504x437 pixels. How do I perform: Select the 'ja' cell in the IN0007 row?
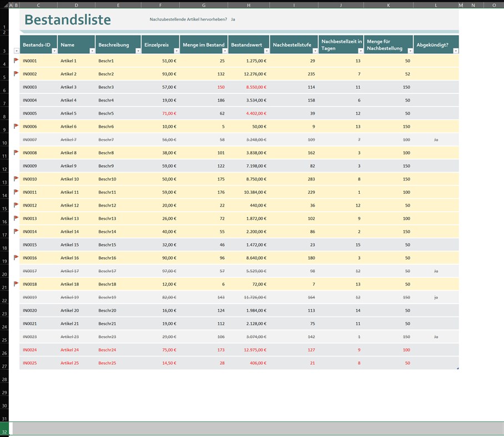click(436, 140)
